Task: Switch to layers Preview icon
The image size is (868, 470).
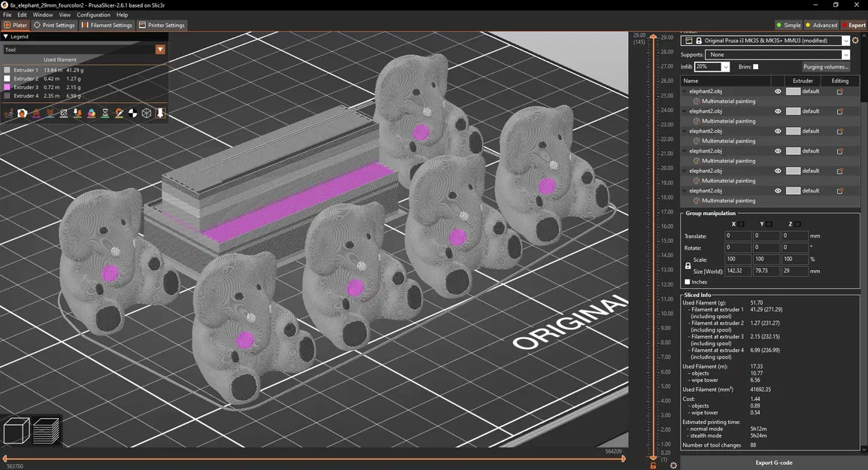Action: pos(47,431)
